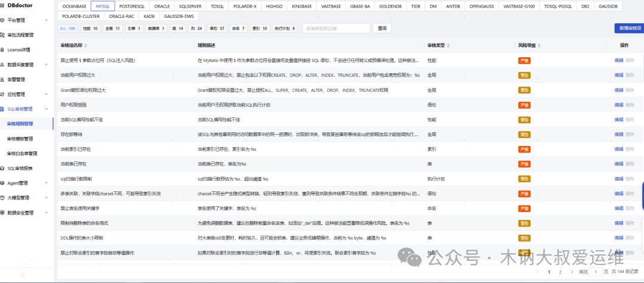
Task: Sort by 风险等级 column sort arrows
Action: [x=539, y=45]
